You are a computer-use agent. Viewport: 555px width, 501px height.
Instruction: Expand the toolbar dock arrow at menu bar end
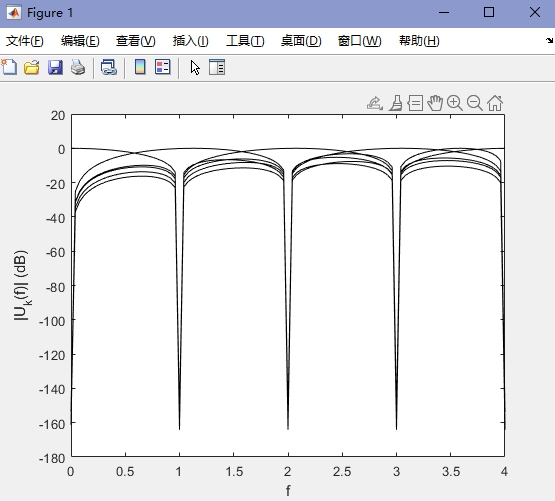coord(550,40)
